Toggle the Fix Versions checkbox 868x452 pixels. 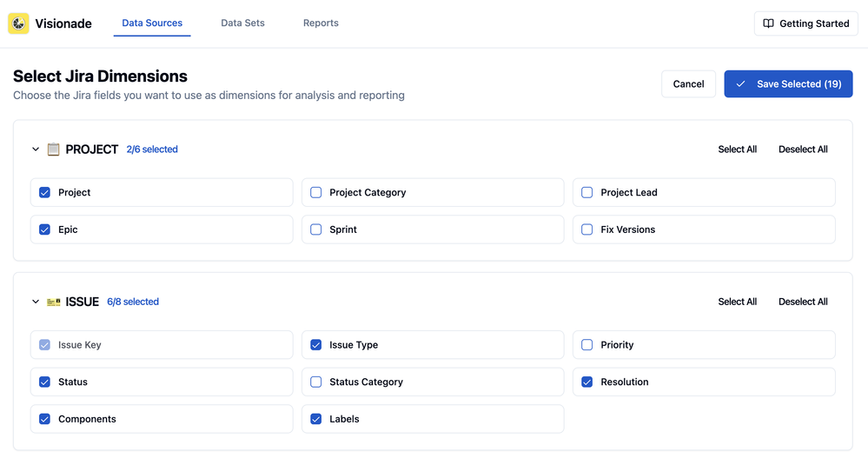587,229
